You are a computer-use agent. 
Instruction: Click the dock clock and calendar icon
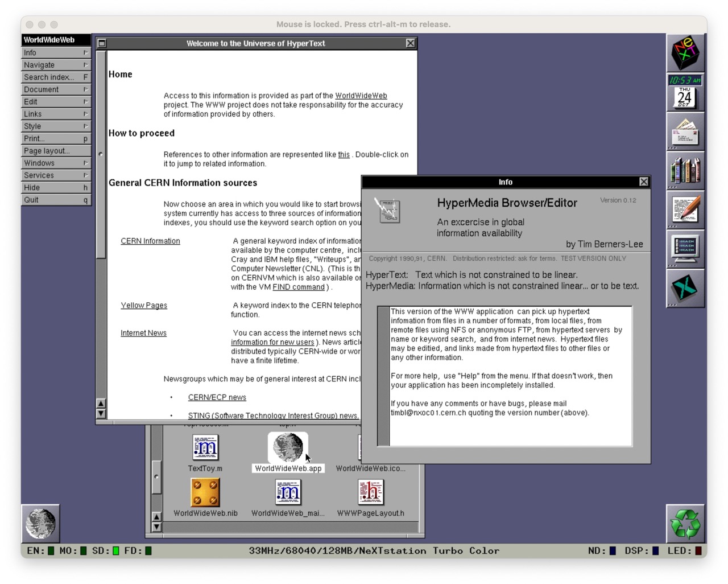coord(685,93)
